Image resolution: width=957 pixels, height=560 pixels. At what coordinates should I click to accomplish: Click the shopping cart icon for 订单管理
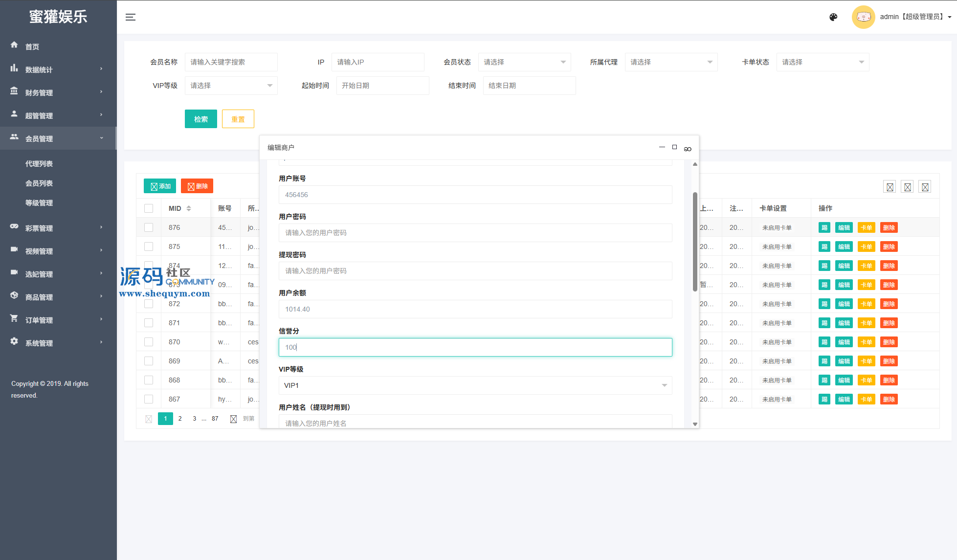[x=14, y=318]
